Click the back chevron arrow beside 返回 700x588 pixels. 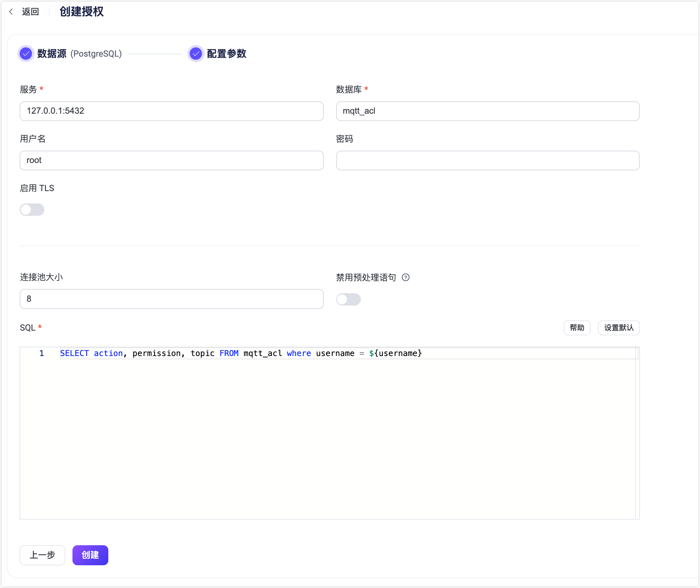click(x=10, y=12)
